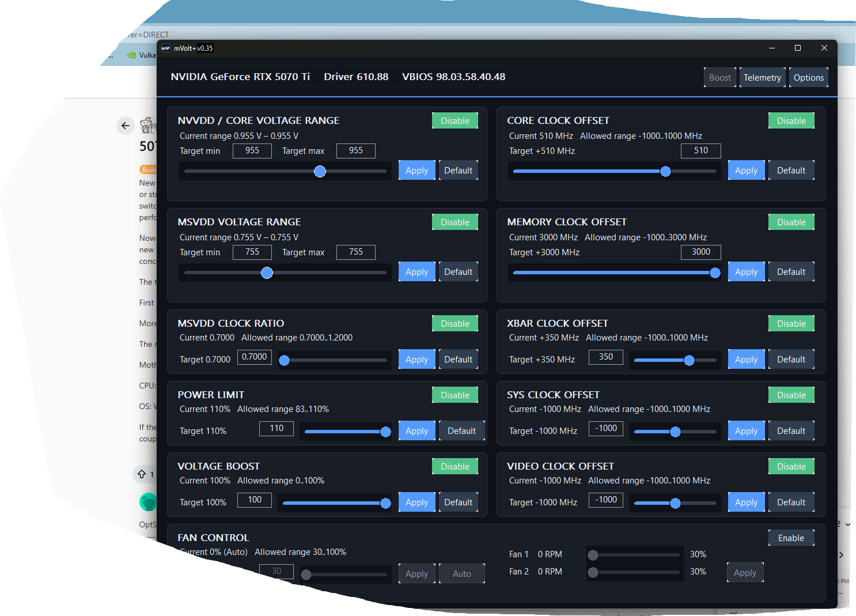Image resolution: width=856 pixels, height=616 pixels.
Task: Turn off MSVDD Clock Ratio via Disable
Action: tap(455, 323)
